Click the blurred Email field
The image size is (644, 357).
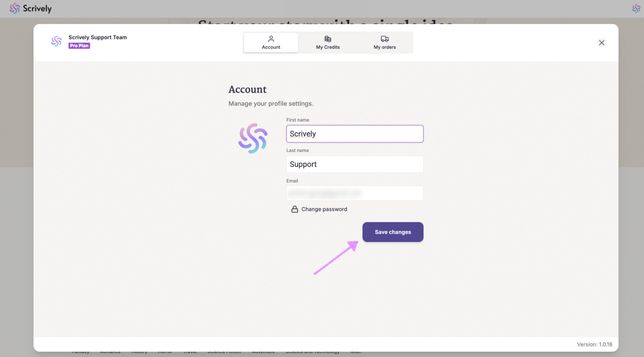pos(354,193)
